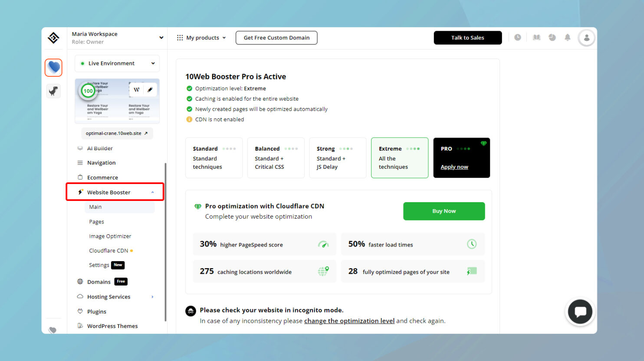The width and height of the screenshot is (644, 361).
Task: Switch to the Strong optimization level
Action: pos(338,158)
